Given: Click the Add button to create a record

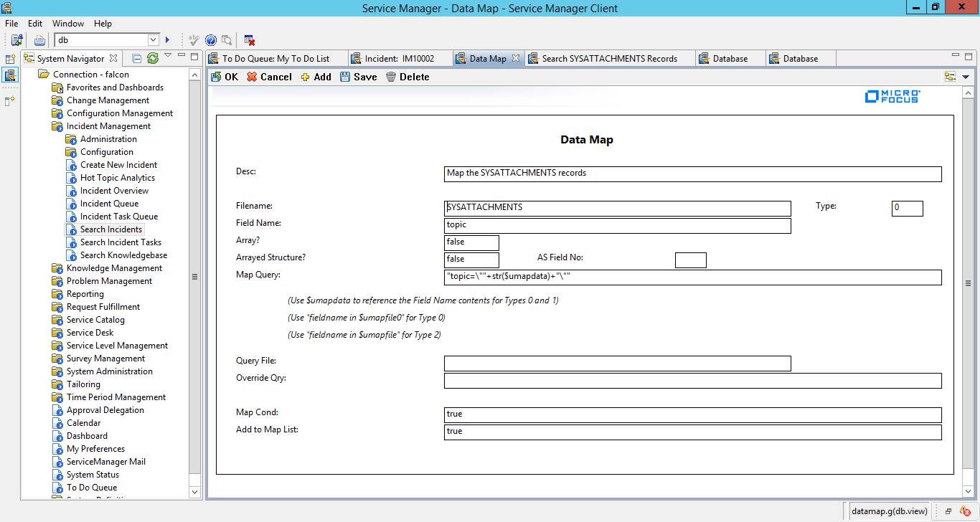Looking at the screenshot, I should [x=316, y=76].
